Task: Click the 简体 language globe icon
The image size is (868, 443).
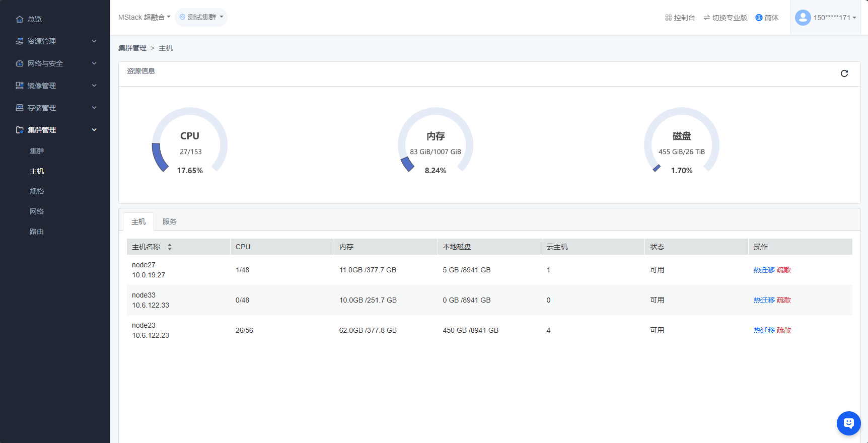Action: tap(759, 18)
